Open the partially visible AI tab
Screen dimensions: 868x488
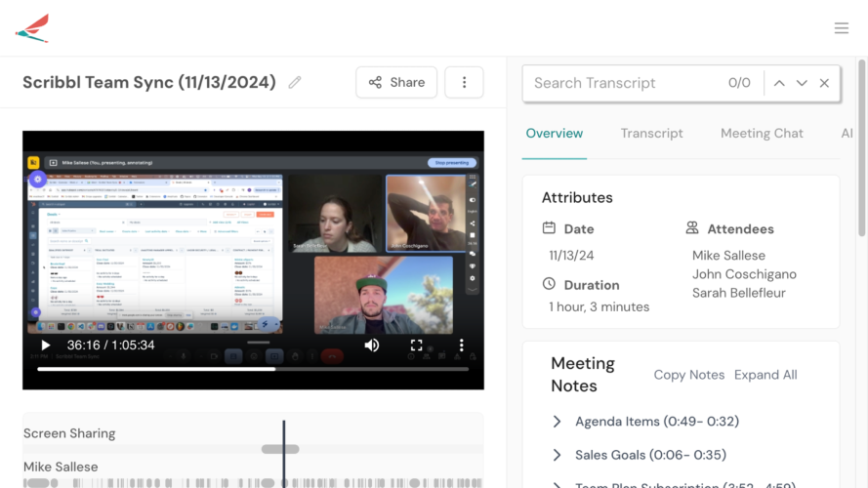847,134
